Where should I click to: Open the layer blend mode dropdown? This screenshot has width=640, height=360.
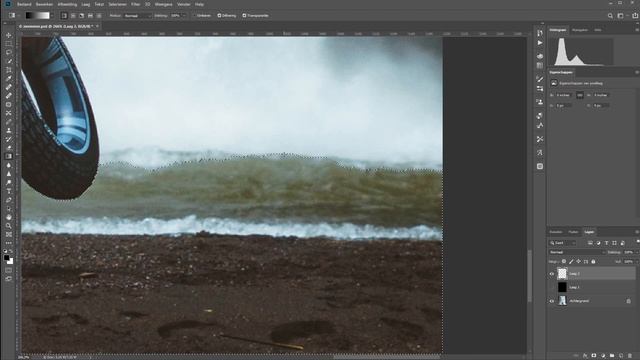577,252
